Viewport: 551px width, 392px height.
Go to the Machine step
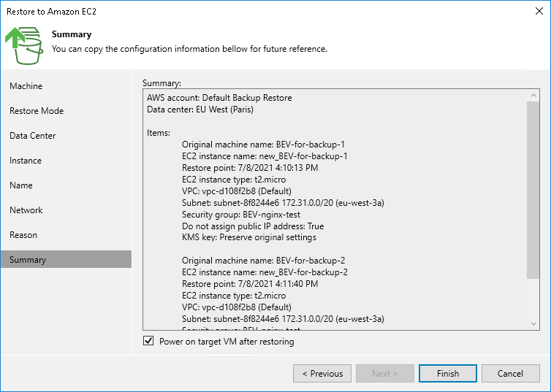click(26, 86)
